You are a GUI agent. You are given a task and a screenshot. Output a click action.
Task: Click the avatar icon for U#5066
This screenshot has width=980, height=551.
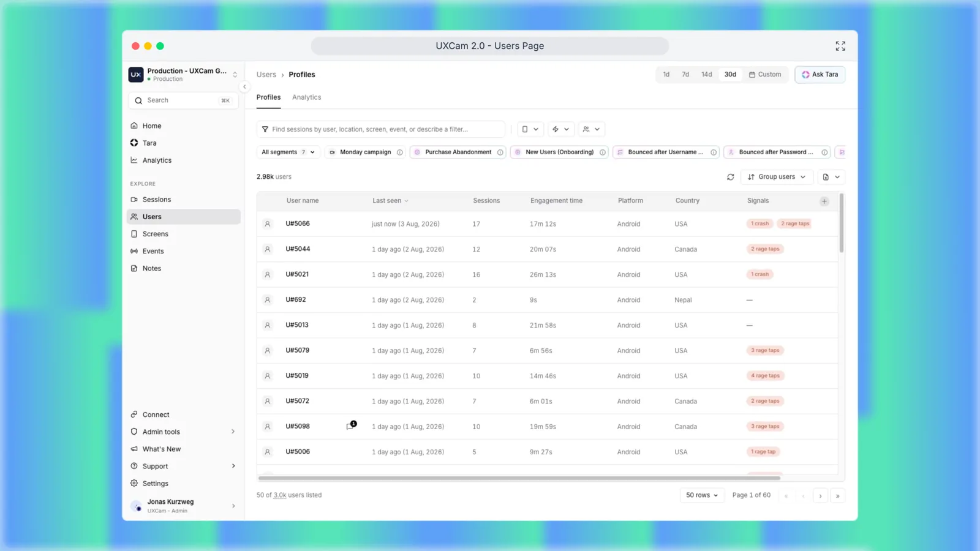tap(268, 224)
